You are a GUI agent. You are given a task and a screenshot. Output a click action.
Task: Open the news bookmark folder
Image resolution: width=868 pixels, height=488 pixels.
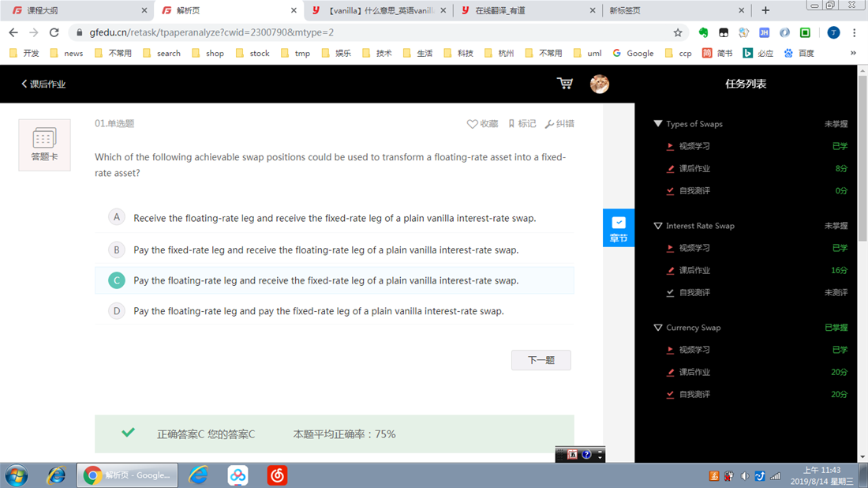click(x=66, y=53)
